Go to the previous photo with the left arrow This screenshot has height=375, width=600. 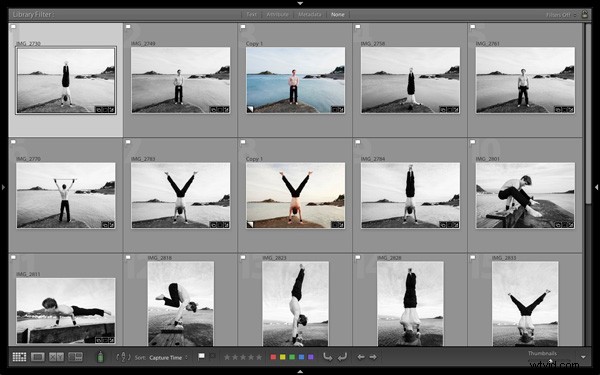(360, 357)
